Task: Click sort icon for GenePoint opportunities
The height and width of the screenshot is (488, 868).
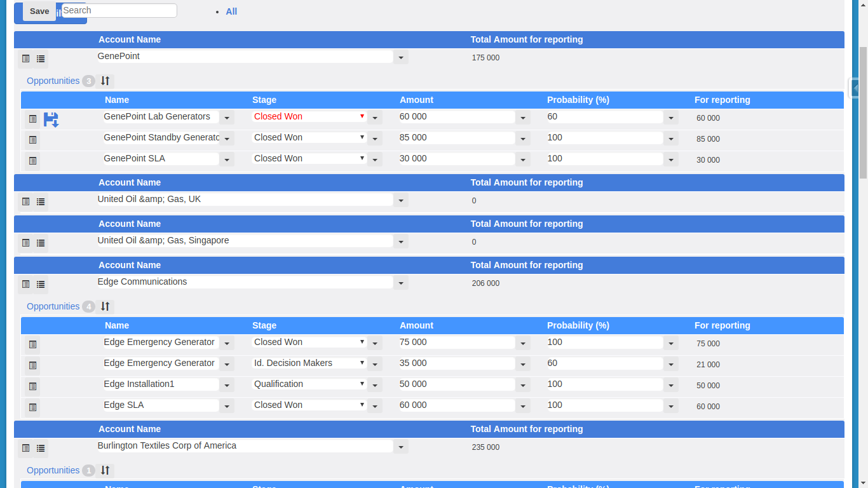Action: pos(105,81)
